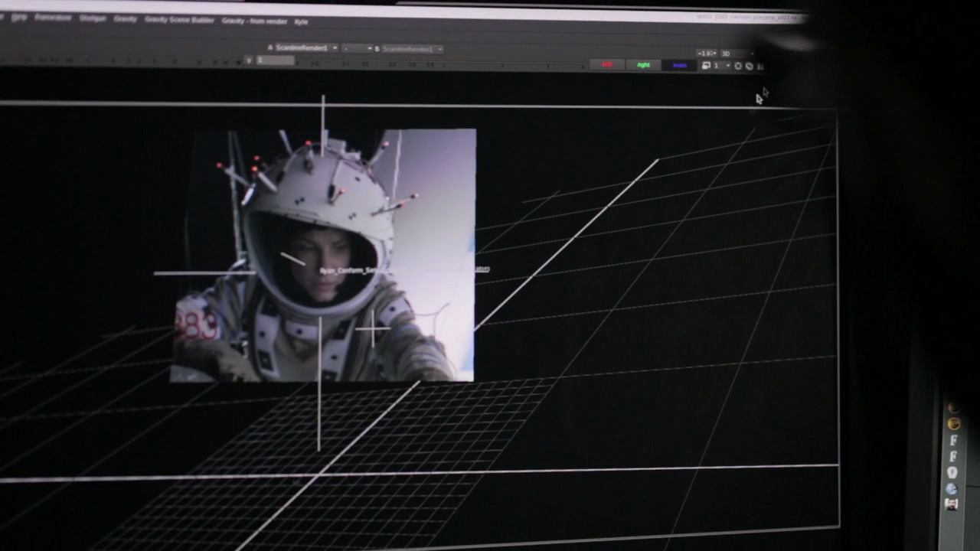
Task: Click the lower F icon in the sidebar
Action: [x=953, y=456]
